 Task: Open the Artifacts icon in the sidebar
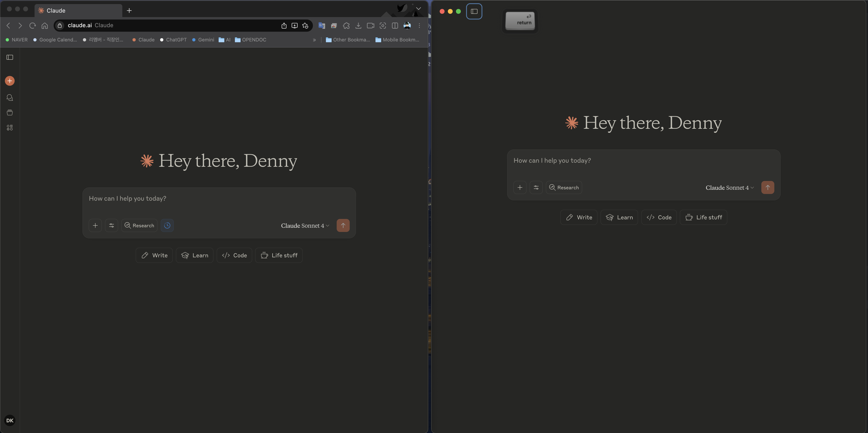click(10, 128)
